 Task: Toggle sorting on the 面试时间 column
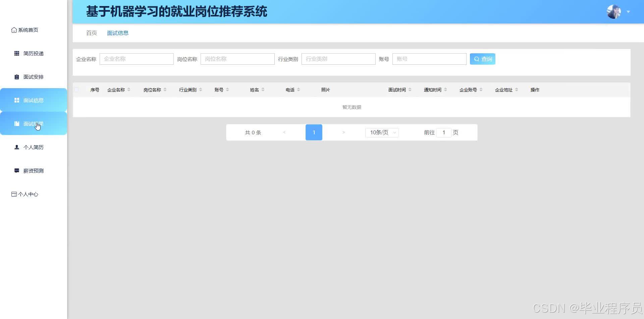[x=410, y=89]
